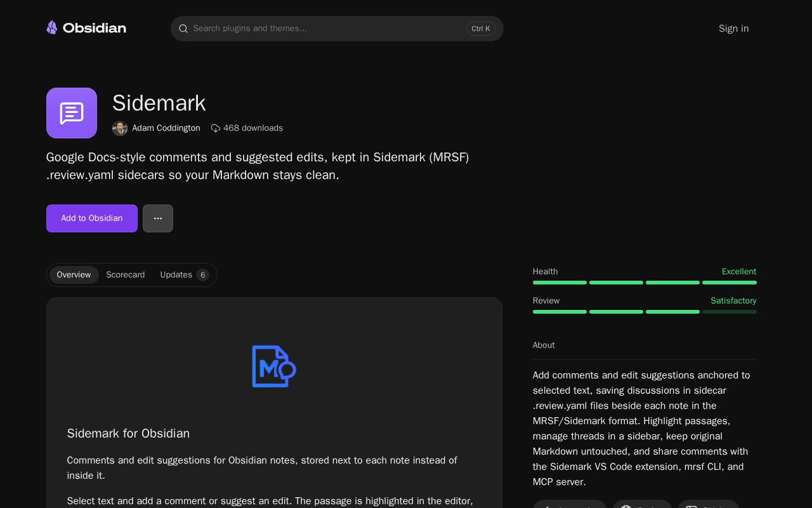812x508 pixels.
Task: Click the Sidemark plugin title heading
Action: pyautogui.click(x=159, y=103)
